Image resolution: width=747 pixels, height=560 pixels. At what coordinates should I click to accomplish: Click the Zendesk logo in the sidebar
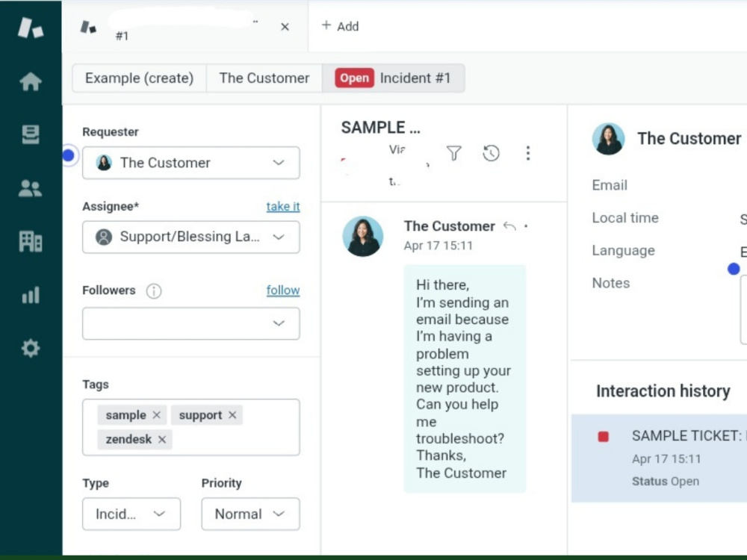coord(31,28)
